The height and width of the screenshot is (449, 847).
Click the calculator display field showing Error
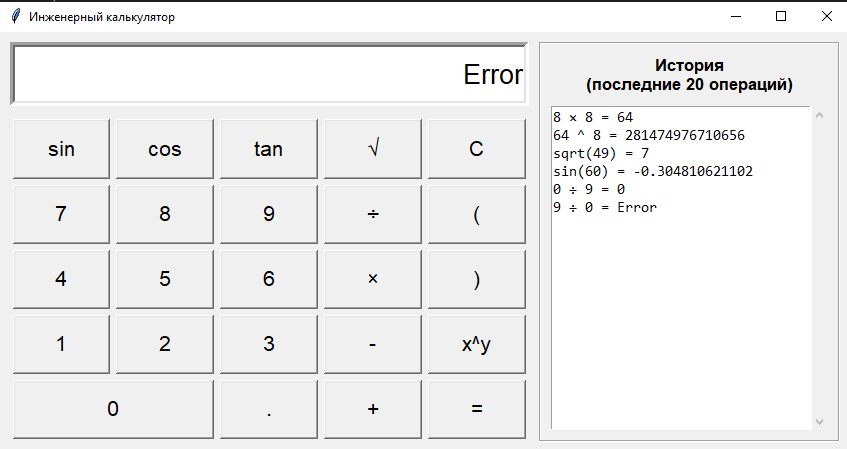click(x=268, y=74)
